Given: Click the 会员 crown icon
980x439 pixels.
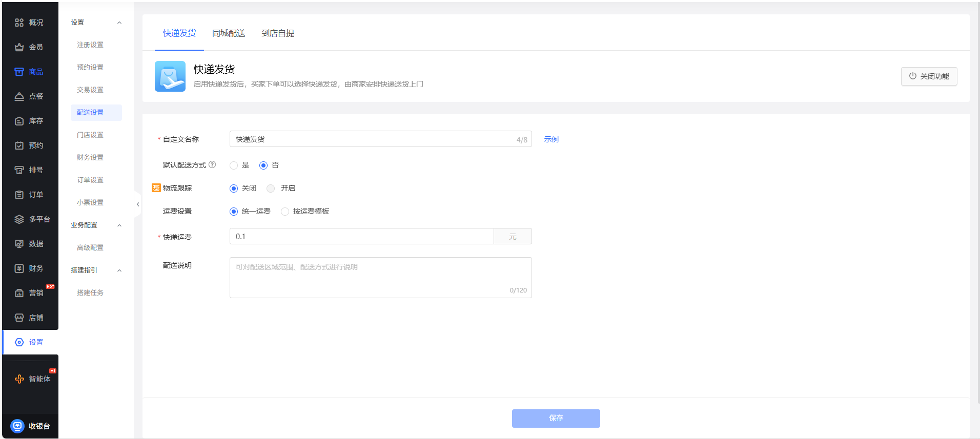Looking at the screenshot, I should click(x=19, y=47).
